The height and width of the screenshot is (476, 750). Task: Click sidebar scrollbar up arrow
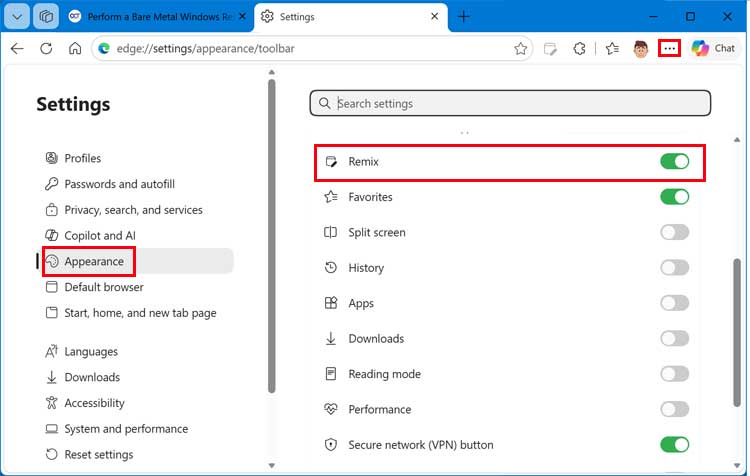point(272,72)
